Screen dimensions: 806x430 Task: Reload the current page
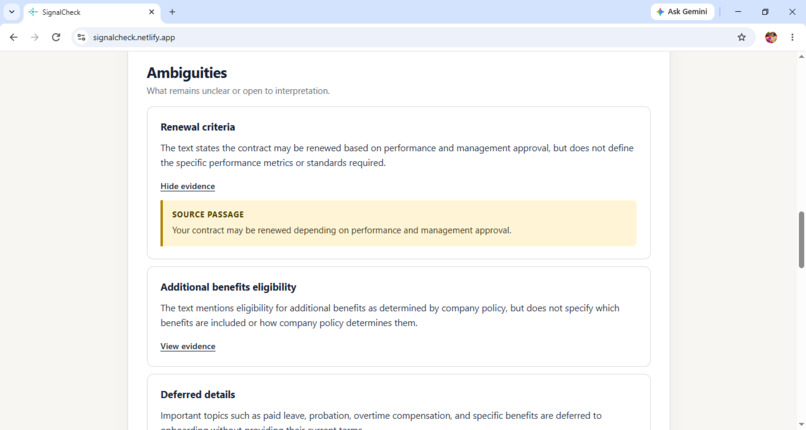pyautogui.click(x=56, y=37)
